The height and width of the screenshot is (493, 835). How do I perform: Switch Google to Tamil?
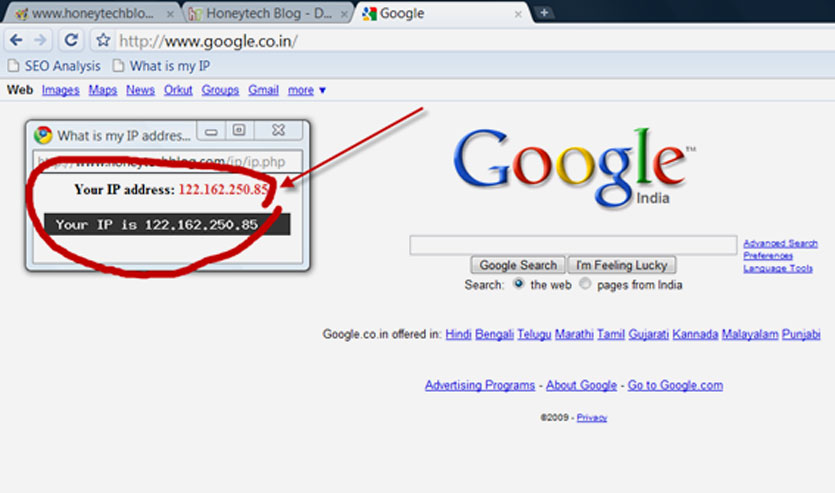coord(611,334)
